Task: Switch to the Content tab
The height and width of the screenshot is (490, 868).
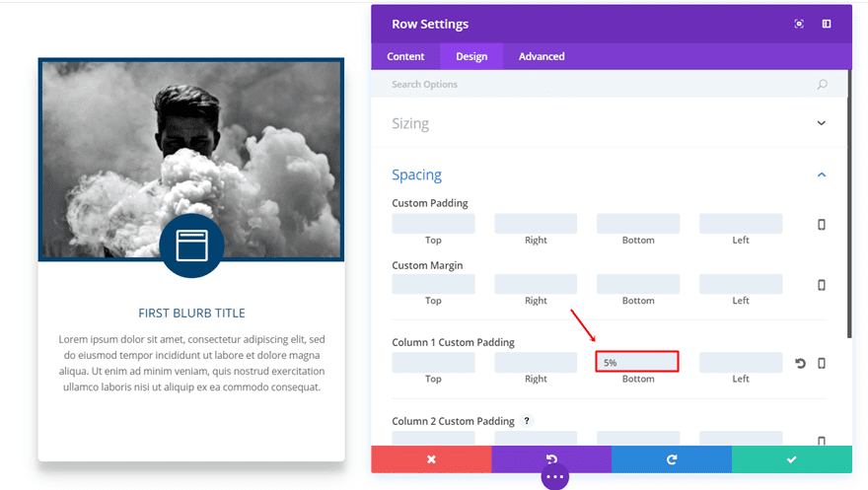Action: point(405,56)
